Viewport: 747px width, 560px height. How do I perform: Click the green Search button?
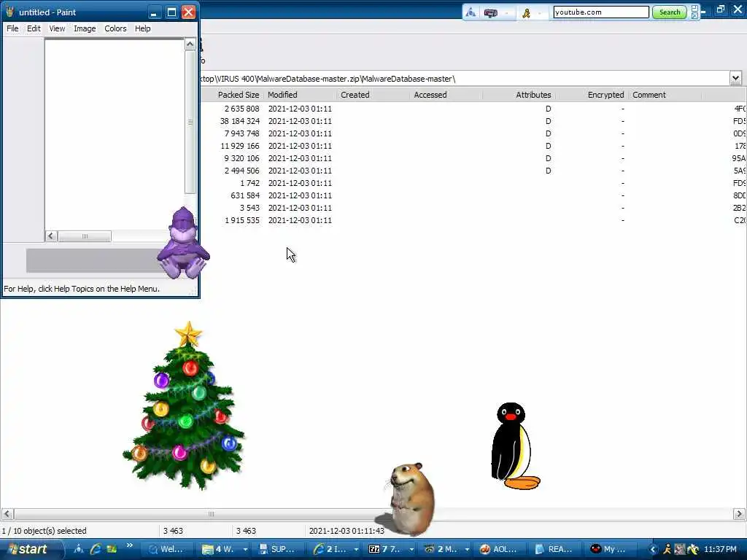point(670,12)
